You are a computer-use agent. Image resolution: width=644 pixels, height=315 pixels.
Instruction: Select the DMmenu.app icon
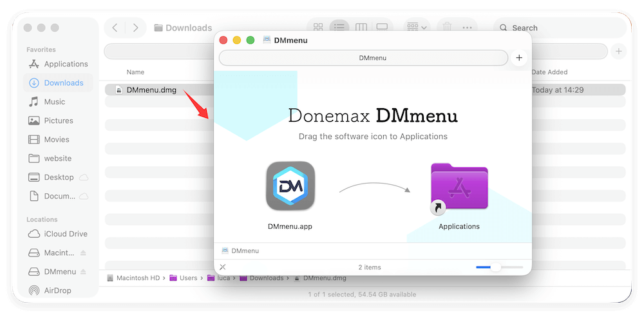[290, 186]
